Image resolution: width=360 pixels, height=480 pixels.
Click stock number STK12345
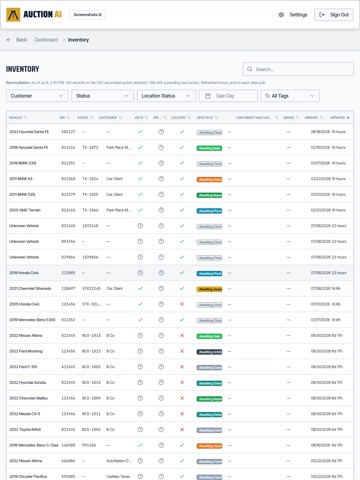coord(91,288)
